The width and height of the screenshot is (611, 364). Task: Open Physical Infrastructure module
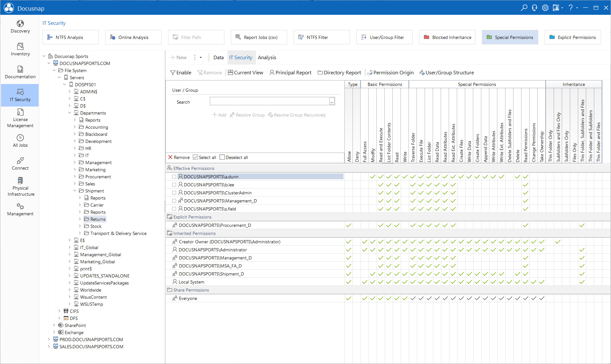tap(20, 187)
